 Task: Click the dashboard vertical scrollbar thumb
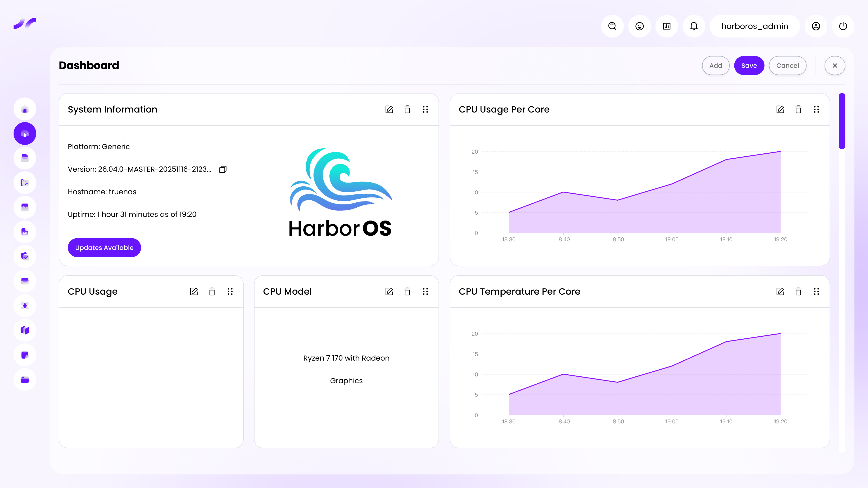pos(842,121)
